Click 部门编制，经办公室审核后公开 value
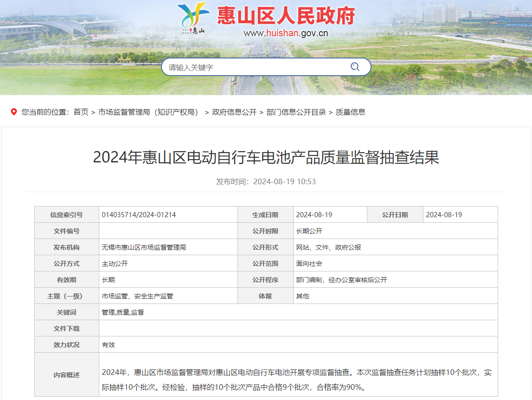This screenshot has width=532, height=400. (341, 280)
